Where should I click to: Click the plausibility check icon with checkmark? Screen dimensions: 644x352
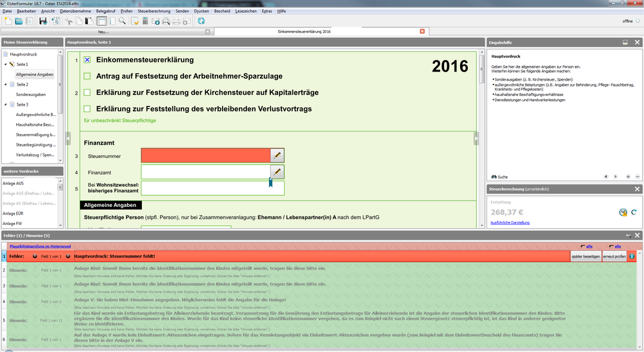135,21
